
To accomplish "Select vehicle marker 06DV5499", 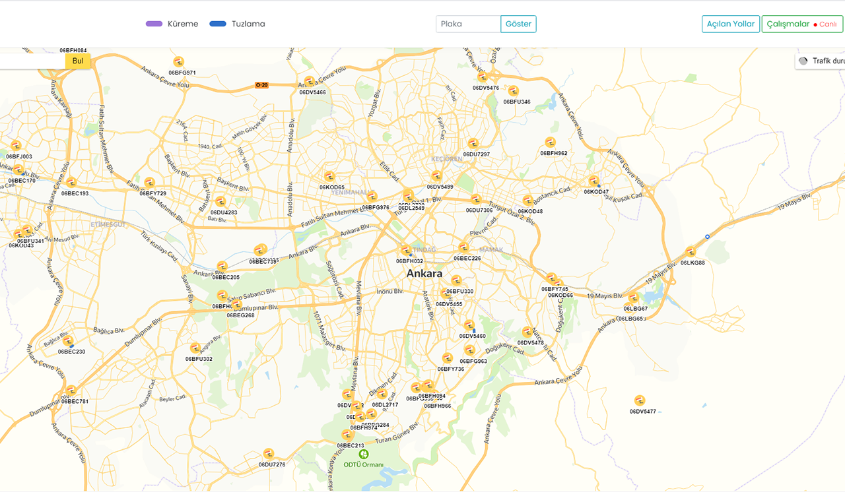I will tap(436, 176).
